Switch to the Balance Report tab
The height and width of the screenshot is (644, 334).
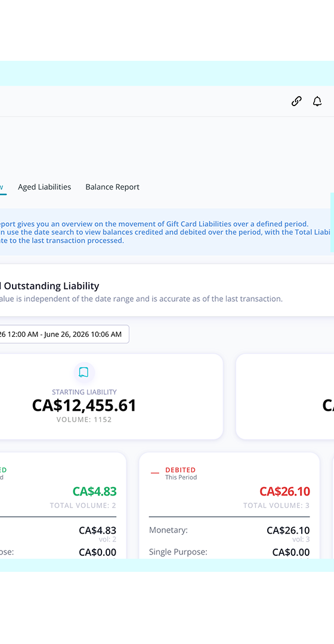112,187
